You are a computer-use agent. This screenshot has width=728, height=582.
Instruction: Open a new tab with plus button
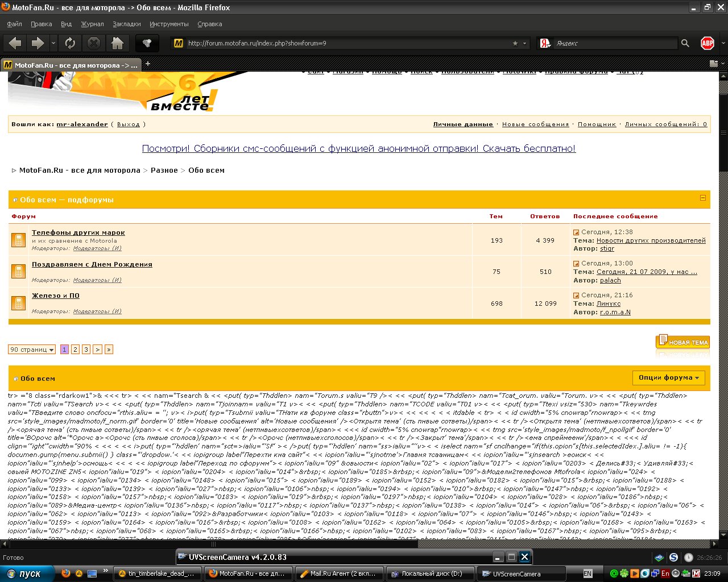pos(148,64)
